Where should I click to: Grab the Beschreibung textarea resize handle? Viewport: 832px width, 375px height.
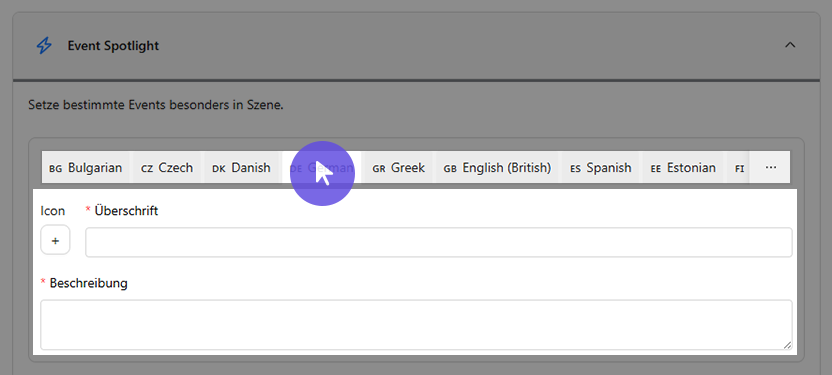[787, 345]
